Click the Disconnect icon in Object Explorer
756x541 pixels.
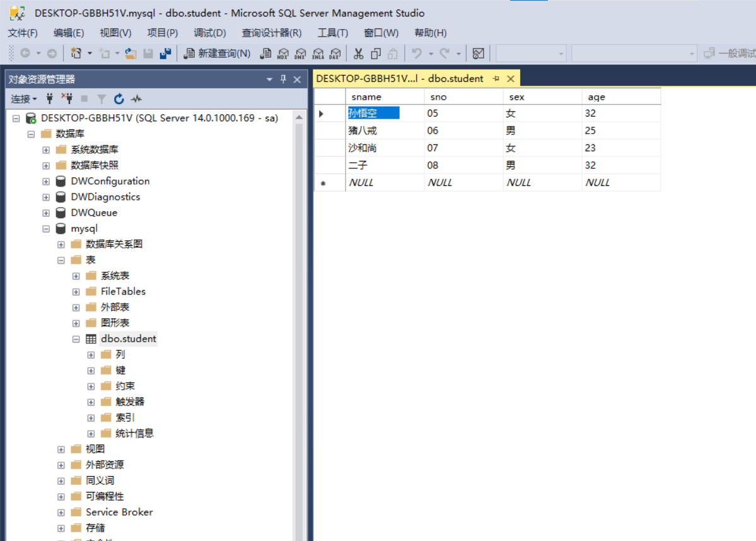click(x=67, y=99)
